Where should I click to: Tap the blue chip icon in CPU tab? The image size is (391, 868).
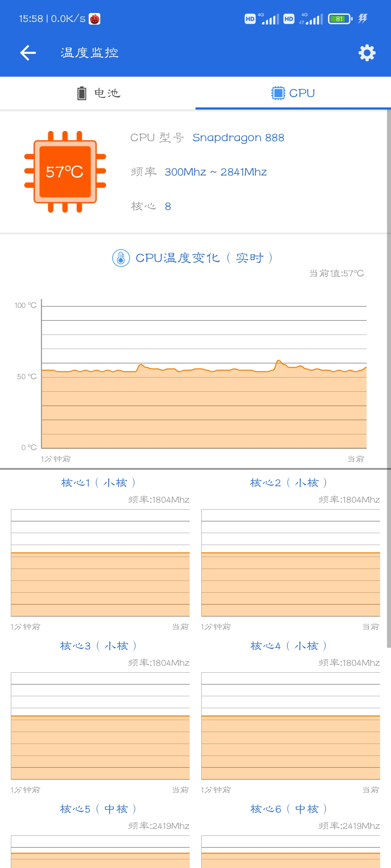[278, 93]
